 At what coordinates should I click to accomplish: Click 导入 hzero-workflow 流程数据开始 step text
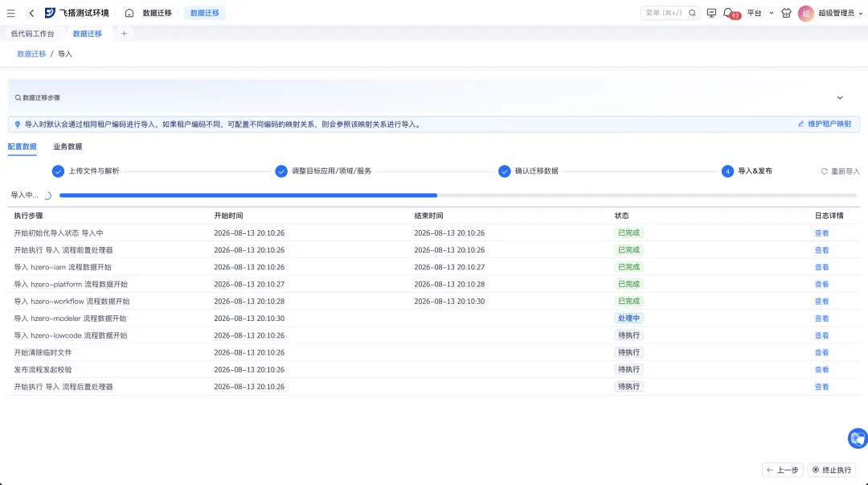pyautogui.click(x=72, y=302)
